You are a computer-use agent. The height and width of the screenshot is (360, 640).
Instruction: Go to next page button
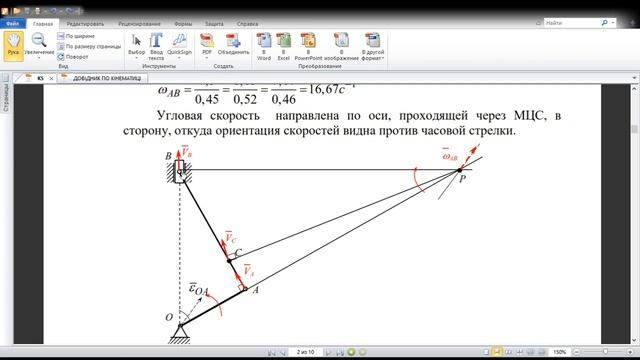329,352
